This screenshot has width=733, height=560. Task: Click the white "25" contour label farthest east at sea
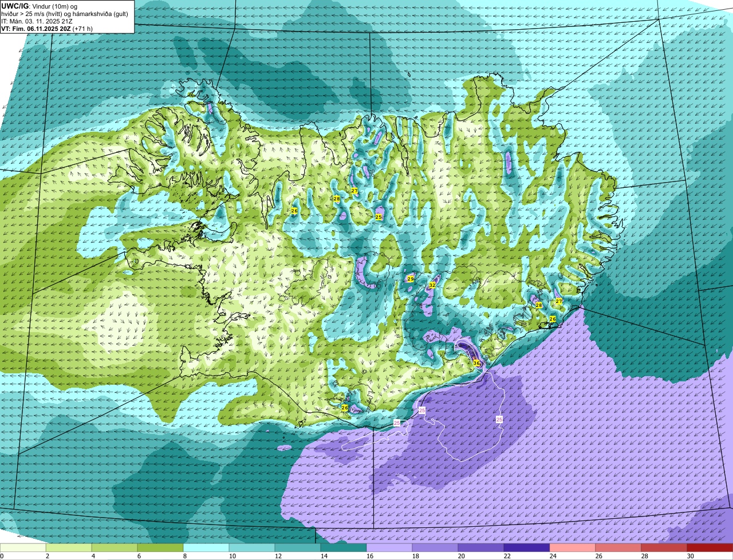point(499,420)
